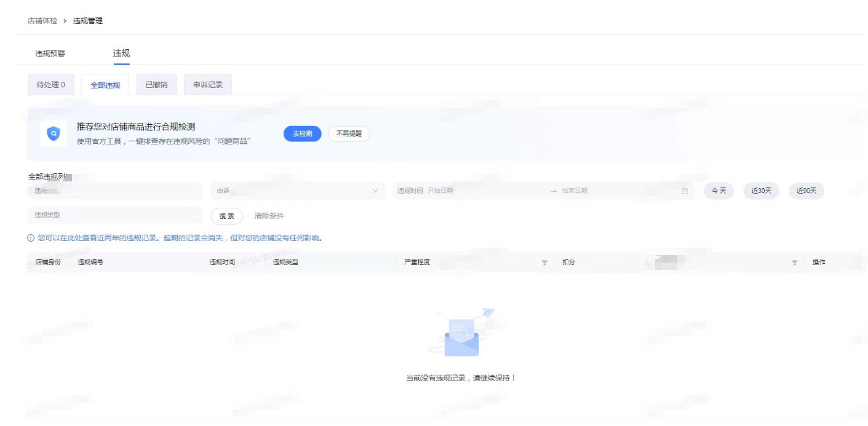Click the info icon beside the two-year notice
The image size is (868, 426).
point(31,239)
